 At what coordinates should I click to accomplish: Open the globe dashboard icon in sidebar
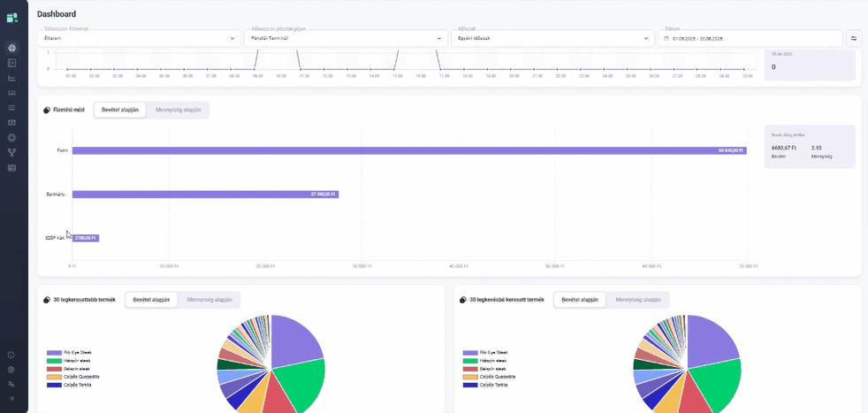pos(11,48)
